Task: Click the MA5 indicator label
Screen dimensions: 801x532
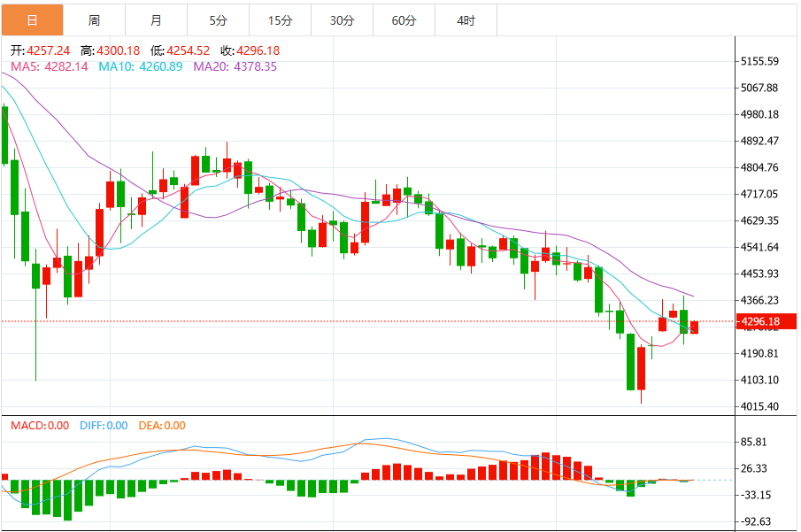Action: click(x=50, y=66)
